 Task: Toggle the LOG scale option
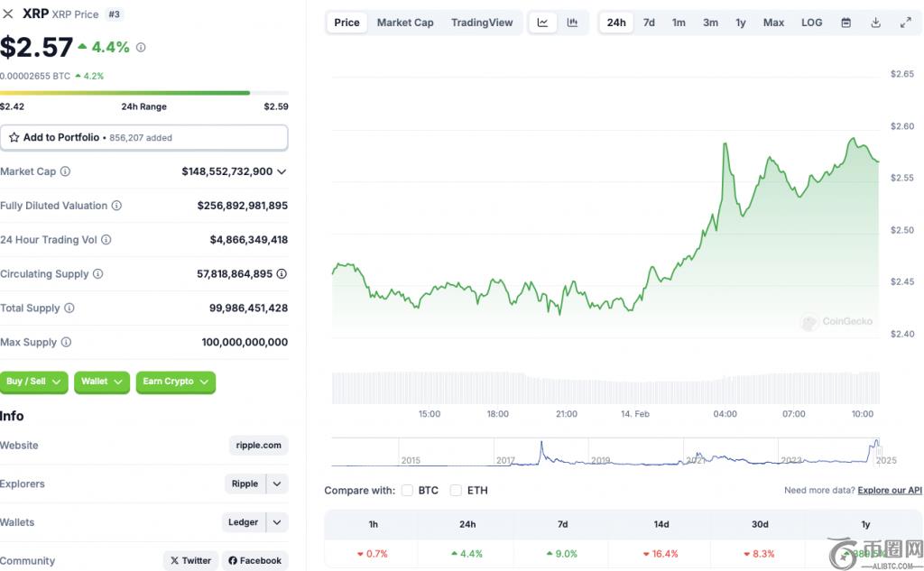[x=811, y=23]
